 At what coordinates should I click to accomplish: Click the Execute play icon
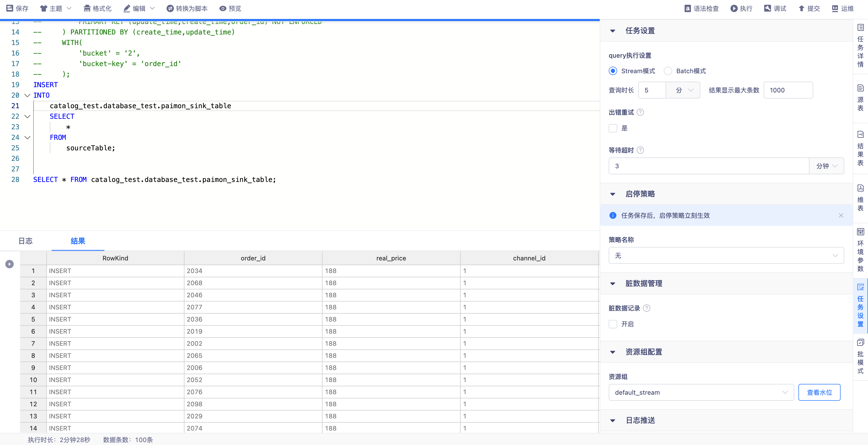click(x=734, y=8)
